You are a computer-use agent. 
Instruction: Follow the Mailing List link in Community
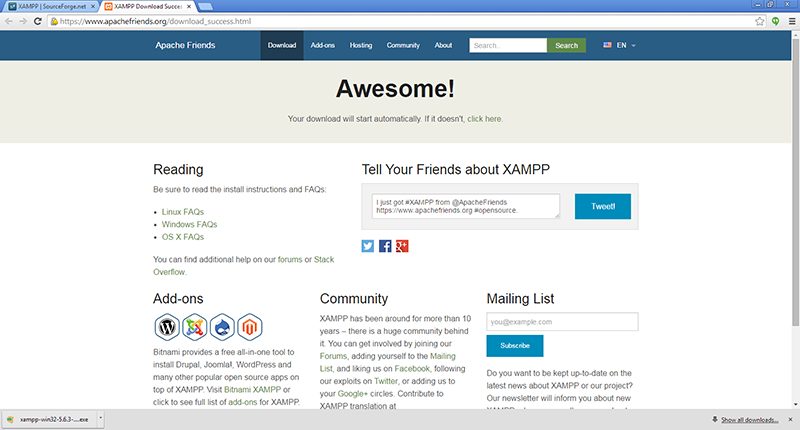442,356
